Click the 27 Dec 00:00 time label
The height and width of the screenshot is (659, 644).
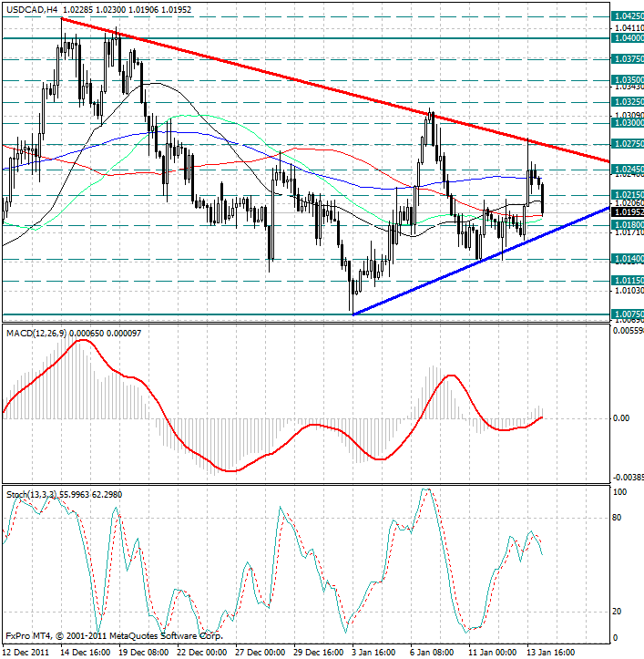point(260,653)
